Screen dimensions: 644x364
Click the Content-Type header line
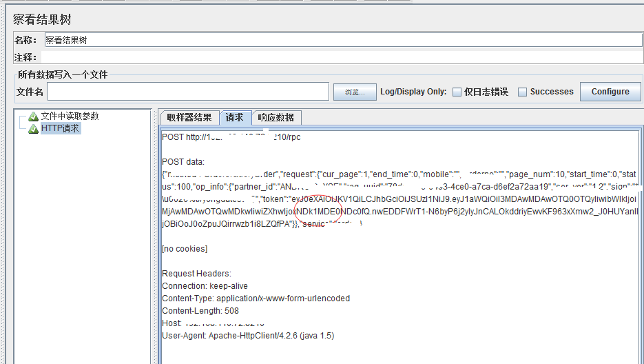(256, 299)
